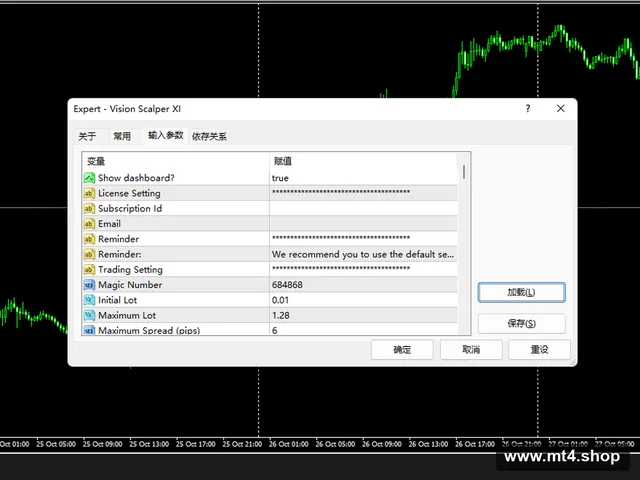Click the Maximum Lot row icon
This screenshot has height=480, width=640.
(89, 315)
